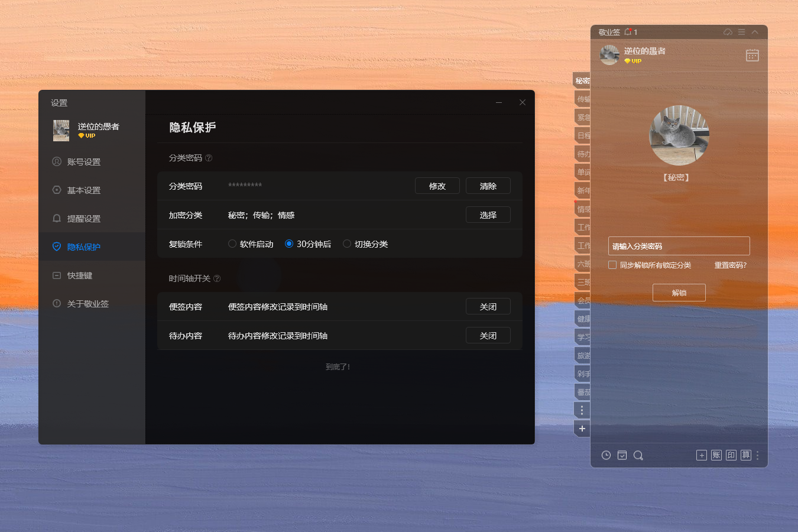Open the timeline with the clock icon
This screenshot has height=532, width=798.
tap(606, 455)
